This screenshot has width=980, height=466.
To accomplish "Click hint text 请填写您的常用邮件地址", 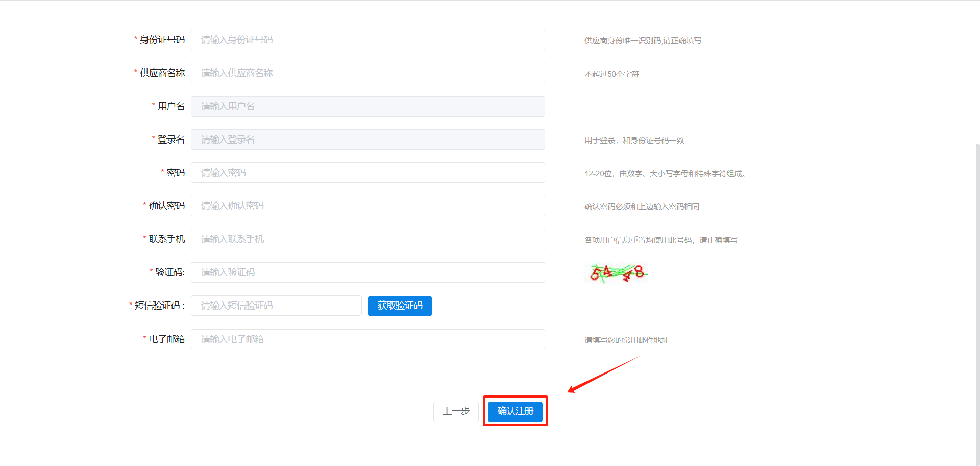I will [626, 340].
